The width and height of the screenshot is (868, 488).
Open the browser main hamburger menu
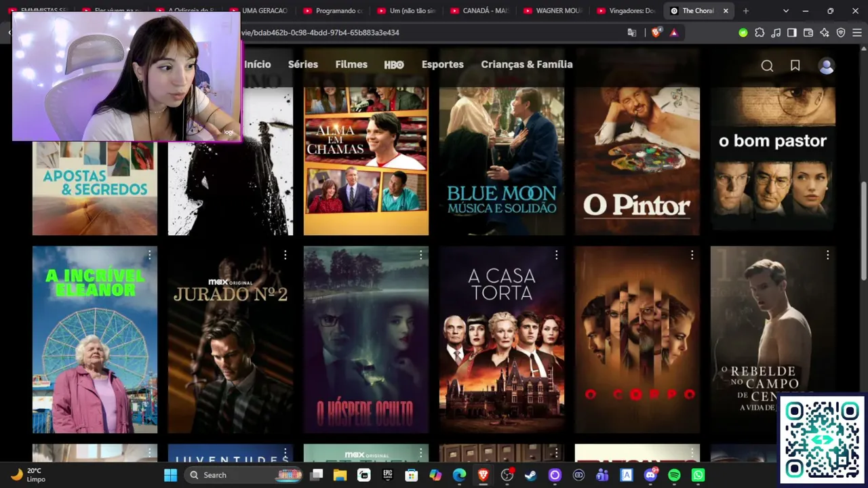point(857,33)
